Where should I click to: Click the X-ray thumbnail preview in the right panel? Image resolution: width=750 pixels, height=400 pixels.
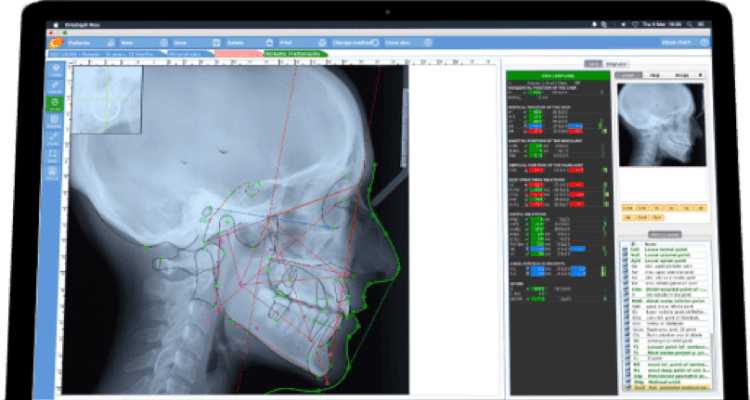point(662,124)
